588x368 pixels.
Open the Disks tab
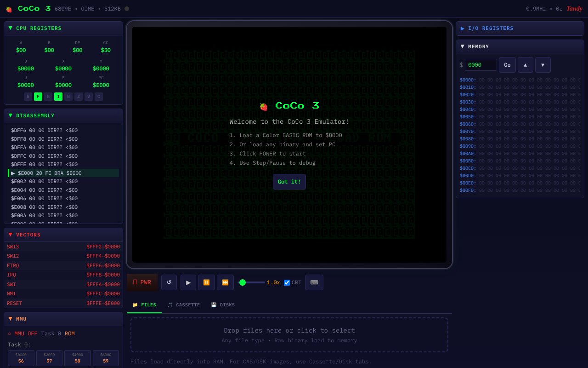click(x=223, y=305)
